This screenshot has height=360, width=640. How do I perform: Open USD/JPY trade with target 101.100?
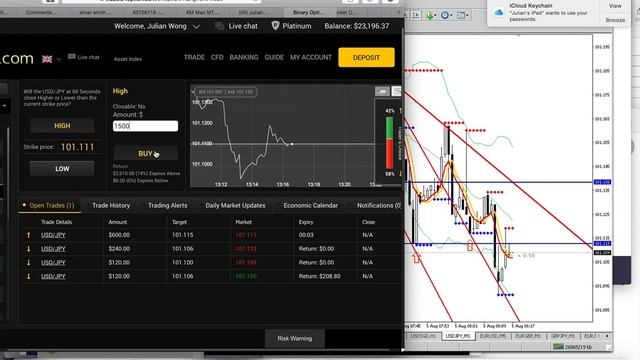coord(53,262)
